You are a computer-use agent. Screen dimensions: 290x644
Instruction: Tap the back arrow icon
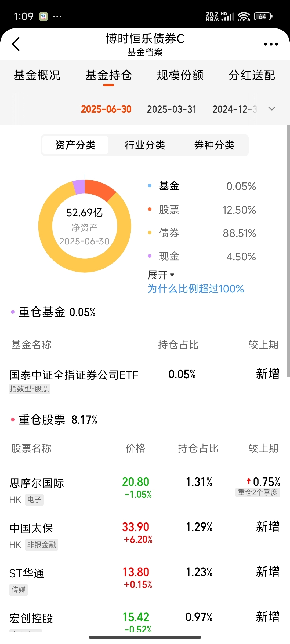[16, 44]
